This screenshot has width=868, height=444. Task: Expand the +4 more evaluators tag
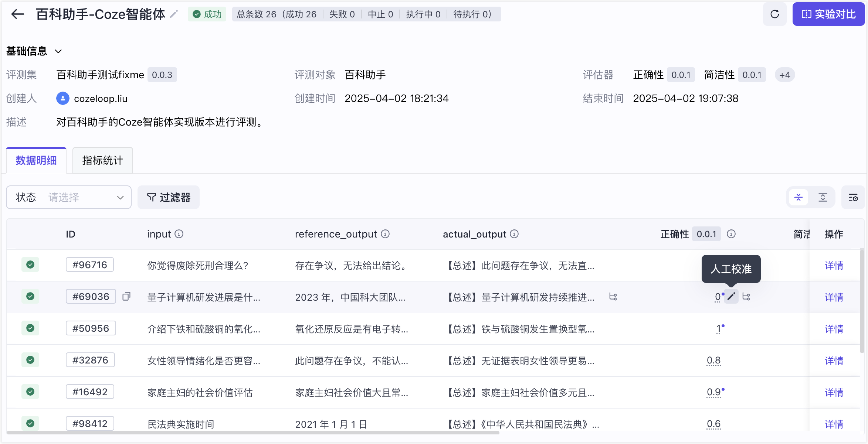[x=785, y=75]
